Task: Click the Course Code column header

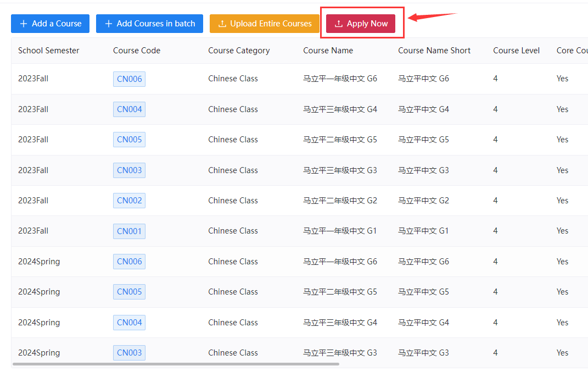Action: tap(137, 51)
